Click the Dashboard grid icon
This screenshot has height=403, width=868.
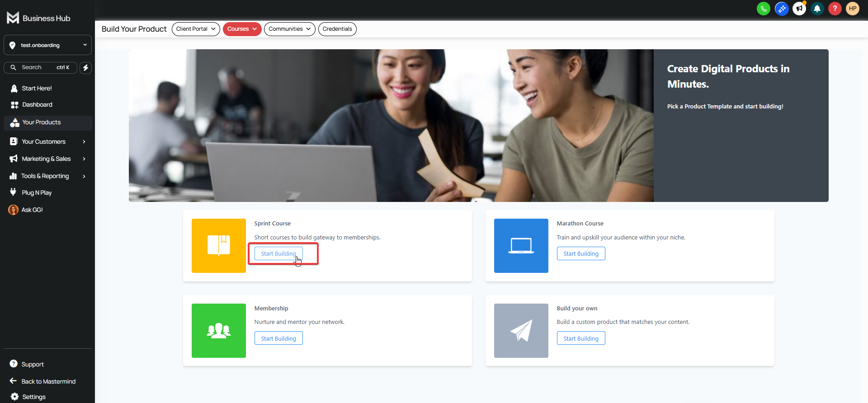[x=14, y=105]
